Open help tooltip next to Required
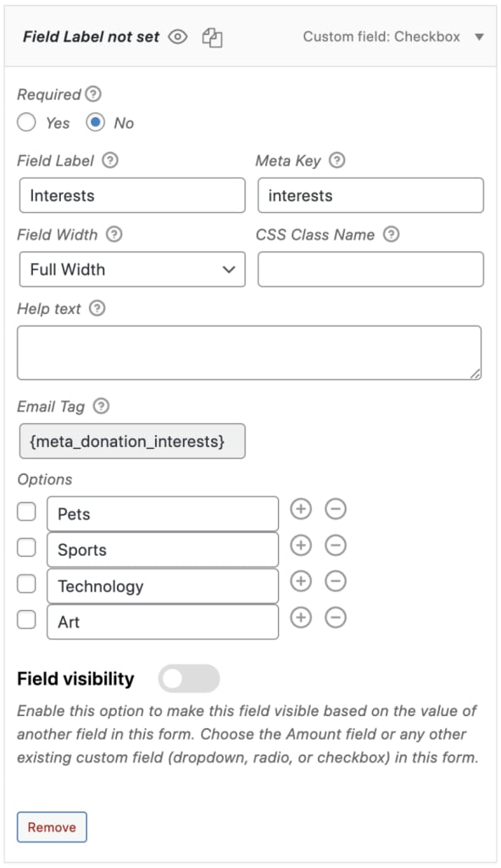 pos(93,94)
